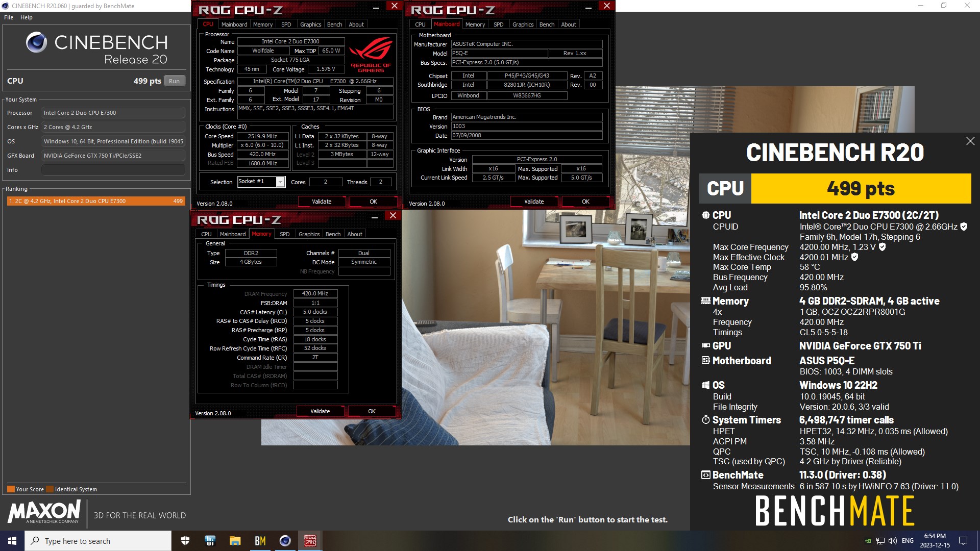Open SPD tab in CPU-Z CPU window
980x551 pixels.
[x=286, y=24]
